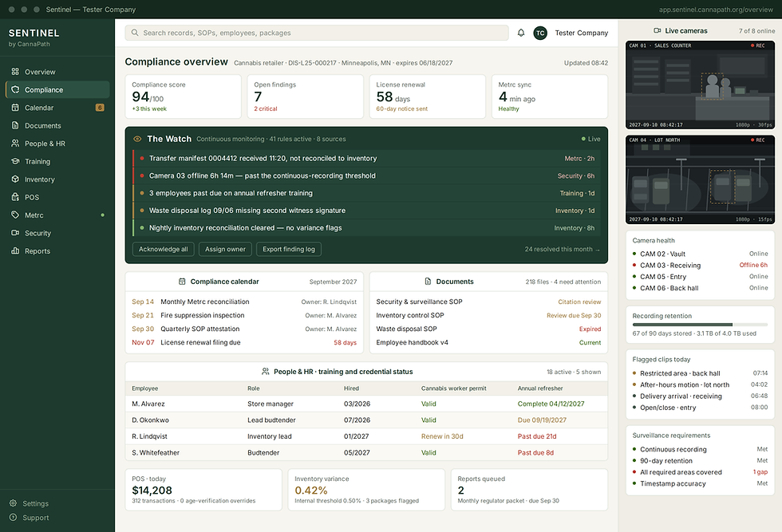This screenshot has width=782, height=532.
Task: Select the 3 employees past due finding
Action: (366, 194)
